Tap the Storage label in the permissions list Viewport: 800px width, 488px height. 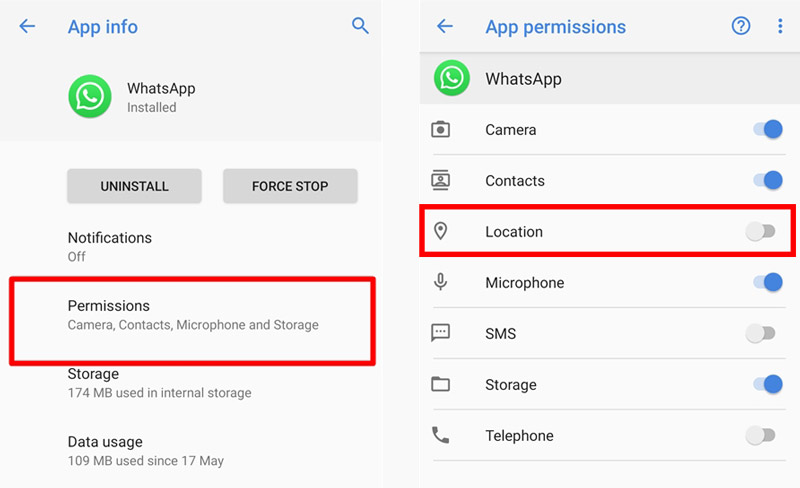pyautogui.click(x=511, y=385)
